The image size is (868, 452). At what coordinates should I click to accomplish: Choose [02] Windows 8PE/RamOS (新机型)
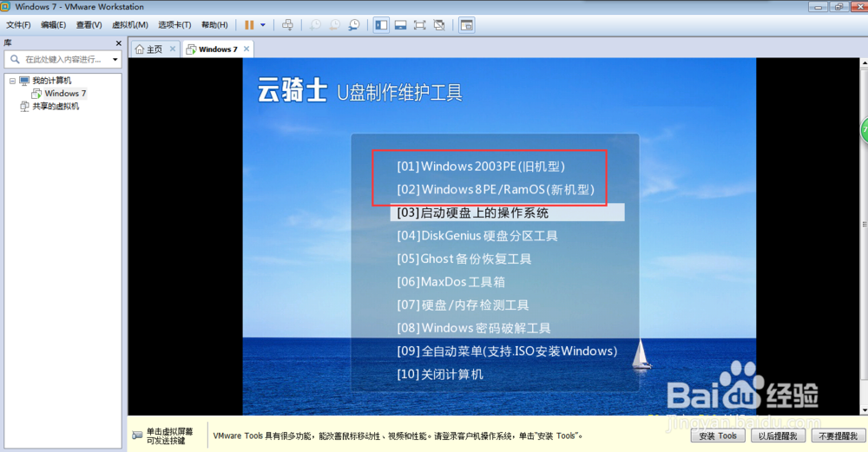point(496,189)
